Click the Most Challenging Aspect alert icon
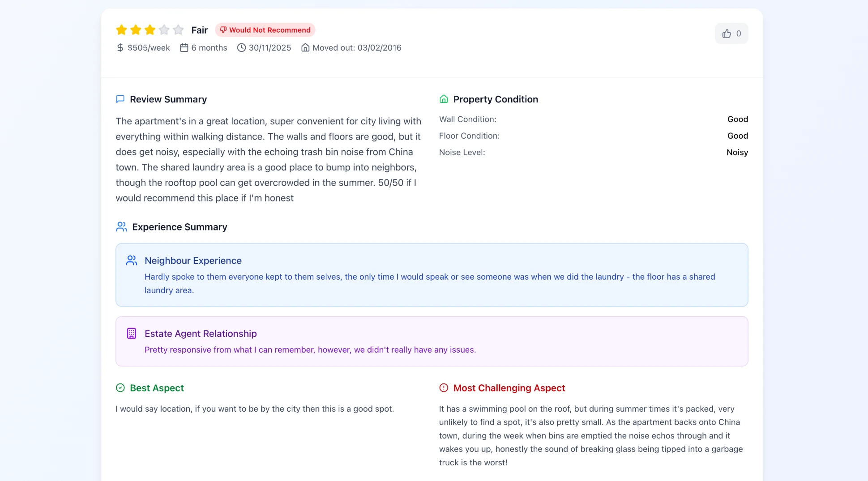 point(444,388)
